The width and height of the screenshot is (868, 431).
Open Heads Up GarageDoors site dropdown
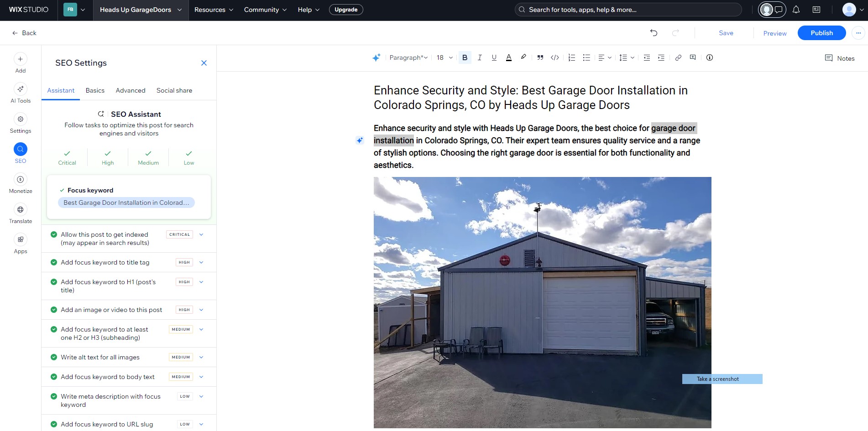pos(141,10)
